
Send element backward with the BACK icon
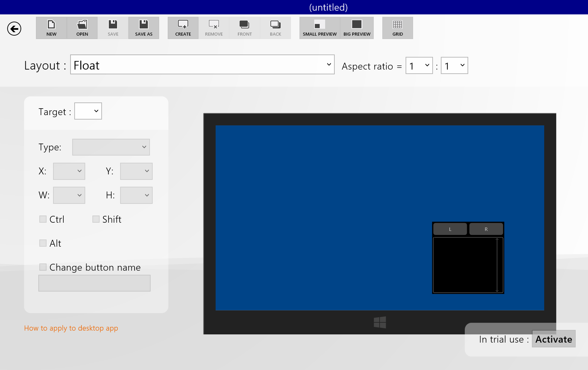pos(275,28)
